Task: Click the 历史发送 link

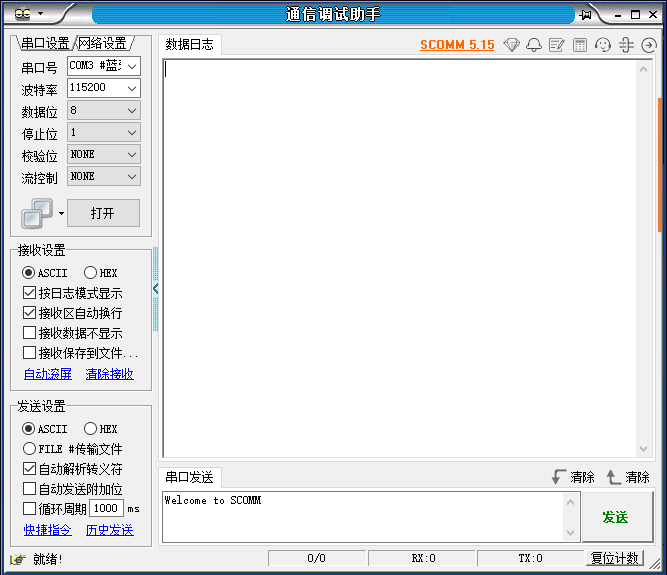Action: tap(110, 530)
